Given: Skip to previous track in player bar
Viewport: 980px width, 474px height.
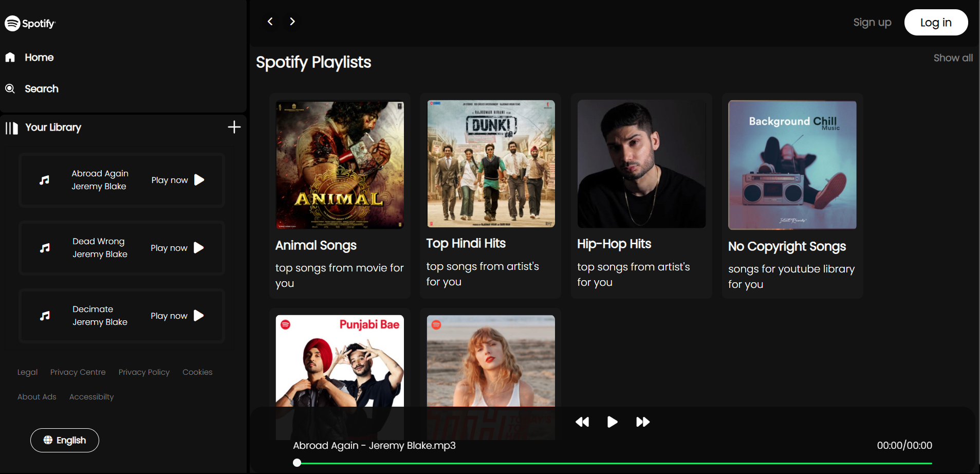Looking at the screenshot, I should click(582, 422).
